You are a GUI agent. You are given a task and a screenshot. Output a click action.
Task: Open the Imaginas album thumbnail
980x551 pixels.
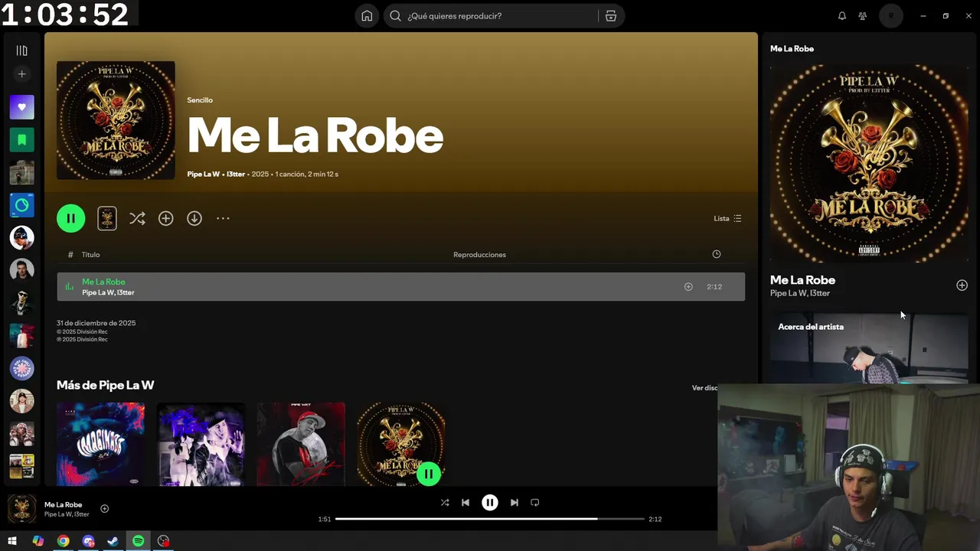point(100,444)
